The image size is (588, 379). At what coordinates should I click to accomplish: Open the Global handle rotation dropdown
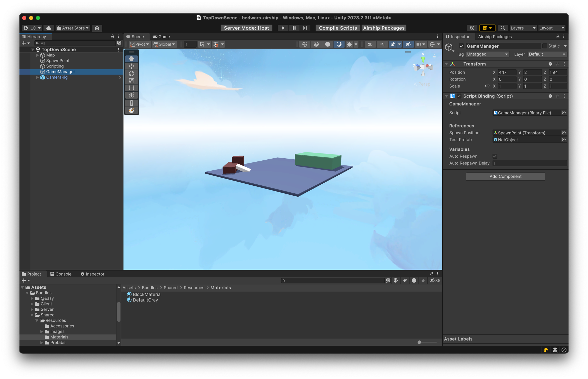point(164,44)
